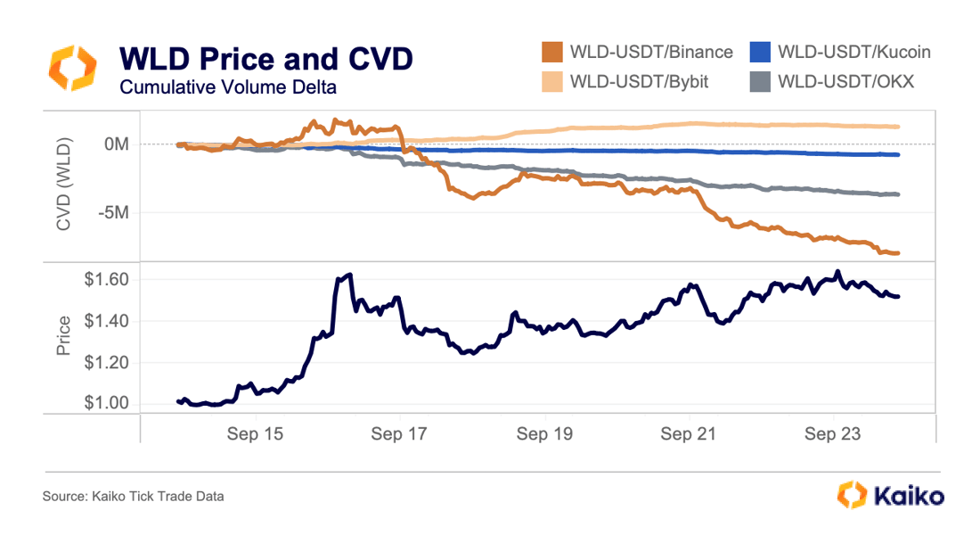Toggle the WLD-USDT/OKX legend label
Screen dimensions: 980x535
tap(845, 82)
